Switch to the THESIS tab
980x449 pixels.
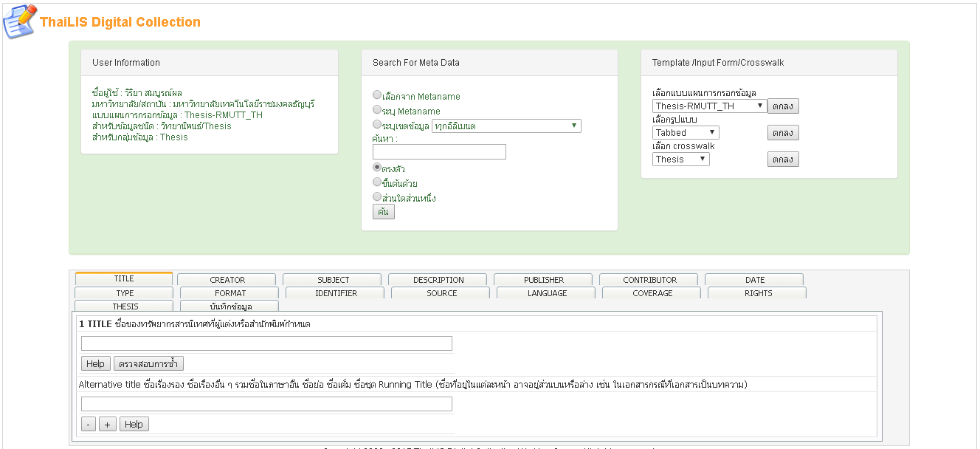pyautogui.click(x=124, y=306)
